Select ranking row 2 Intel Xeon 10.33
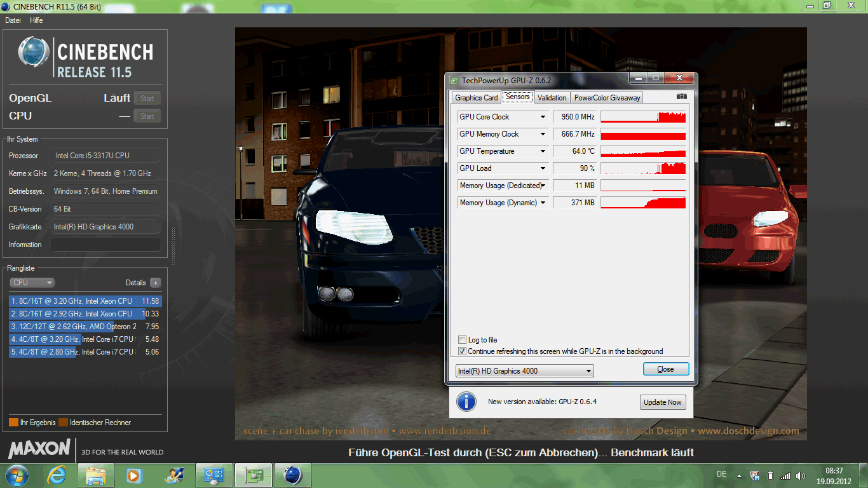868x488 pixels. point(85,314)
